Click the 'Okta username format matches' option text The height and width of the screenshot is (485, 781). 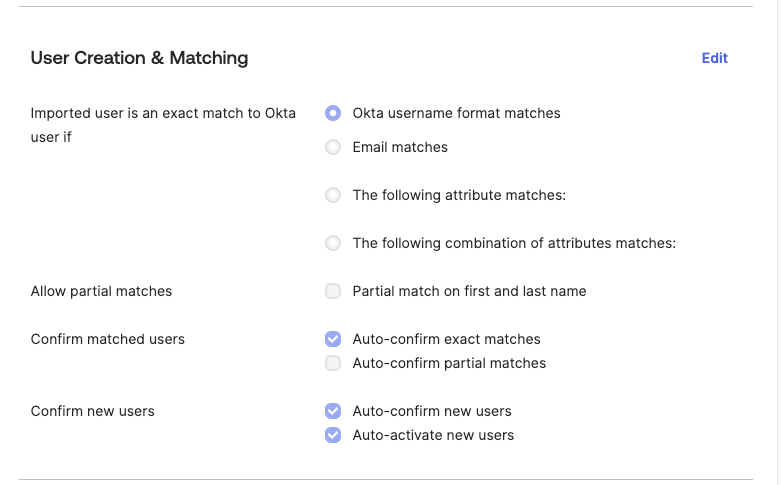[x=456, y=113]
